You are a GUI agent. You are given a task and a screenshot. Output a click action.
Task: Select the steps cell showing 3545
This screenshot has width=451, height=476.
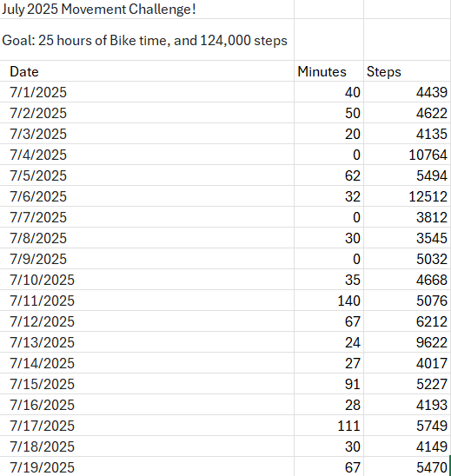407,238
